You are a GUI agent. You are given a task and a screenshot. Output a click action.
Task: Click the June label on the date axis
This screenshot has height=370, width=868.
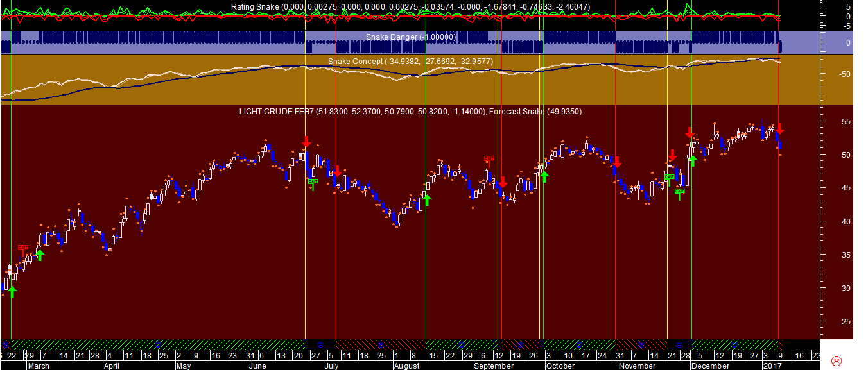(257, 366)
